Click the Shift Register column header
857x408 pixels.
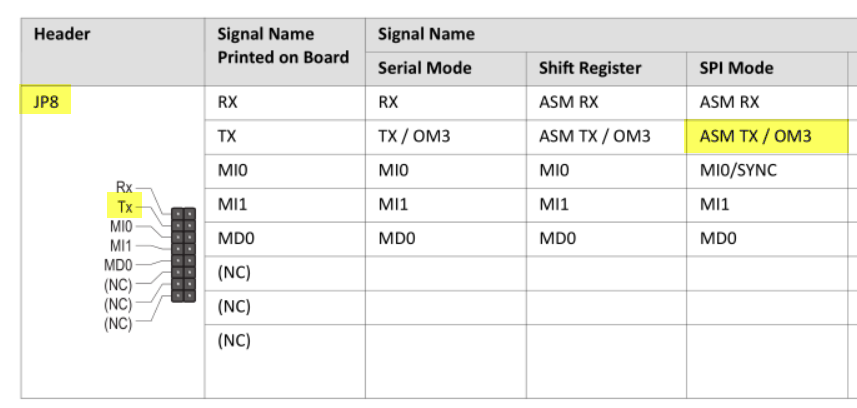[x=590, y=68]
